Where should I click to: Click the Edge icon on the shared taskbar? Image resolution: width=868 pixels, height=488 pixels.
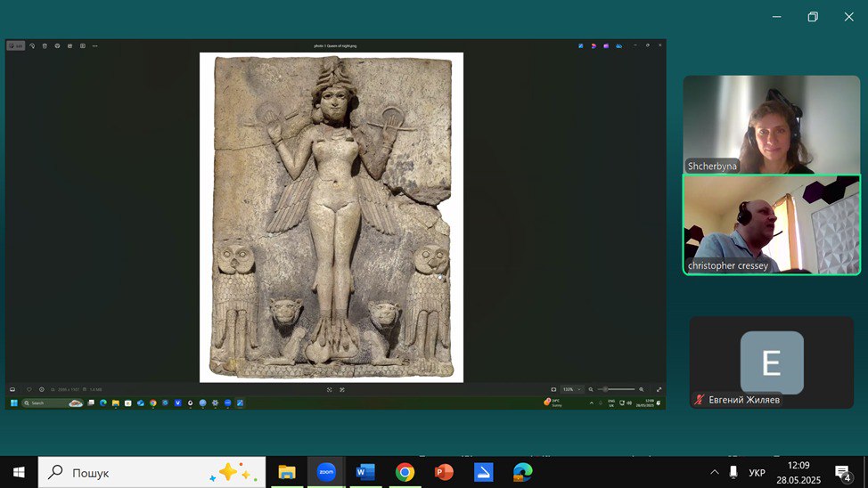[103, 403]
